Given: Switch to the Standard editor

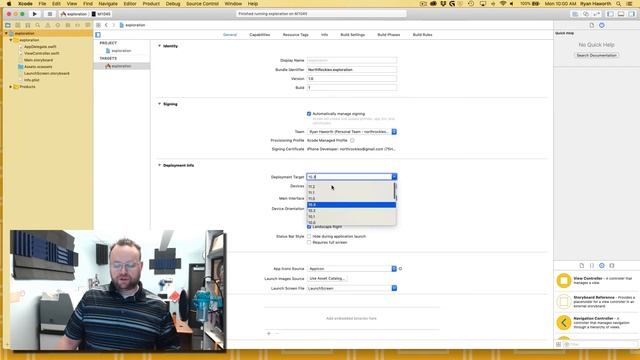Looking at the screenshot, I should coord(575,14).
